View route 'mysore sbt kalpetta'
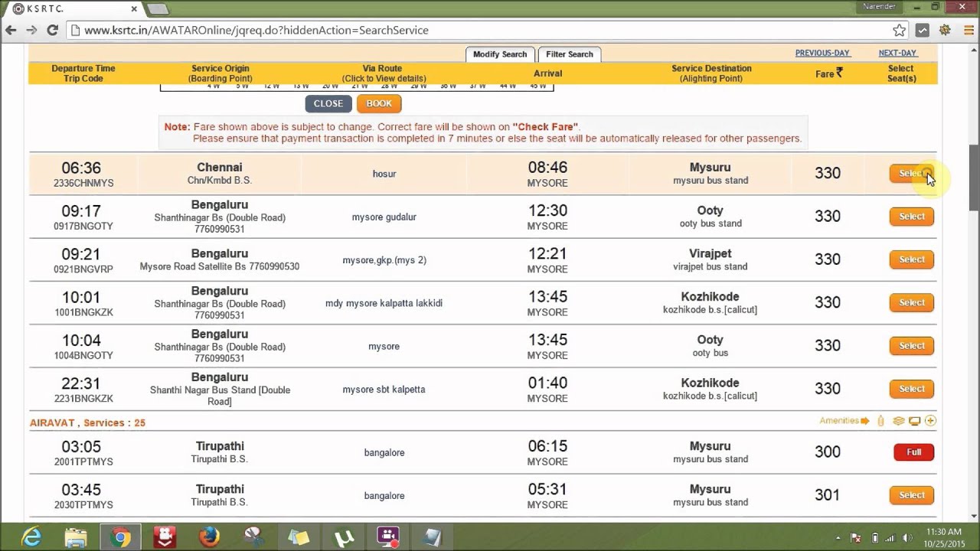This screenshot has width=980, height=551. (x=384, y=390)
